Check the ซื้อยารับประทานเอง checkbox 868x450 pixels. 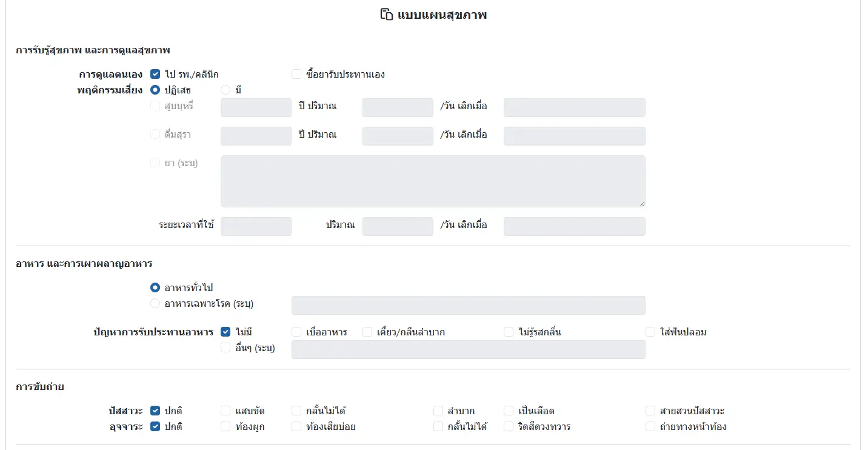coord(296,75)
